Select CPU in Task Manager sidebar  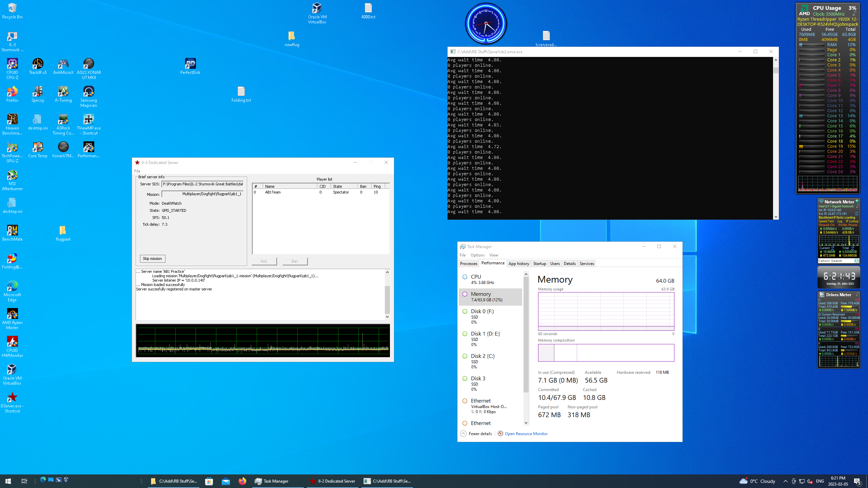[x=490, y=280]
